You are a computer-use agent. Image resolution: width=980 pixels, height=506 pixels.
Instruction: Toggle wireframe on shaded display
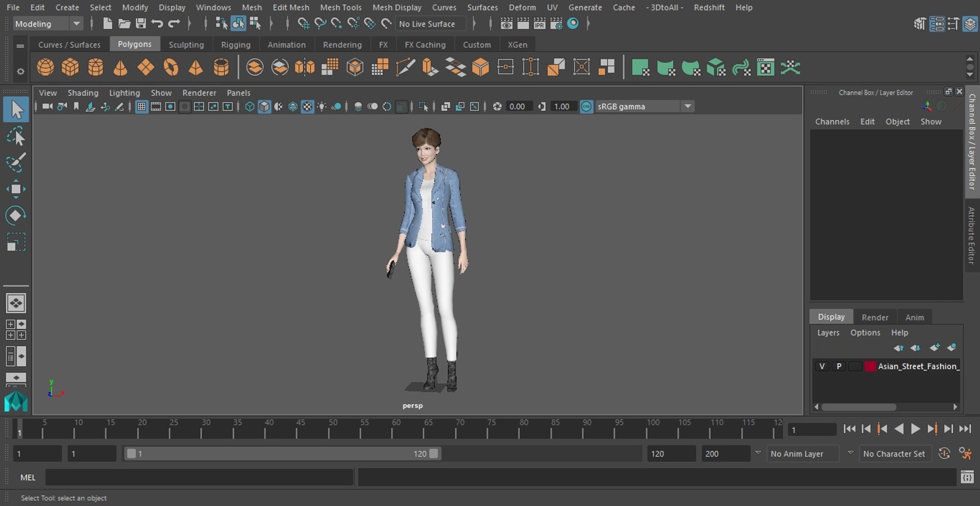pos(293,107)
